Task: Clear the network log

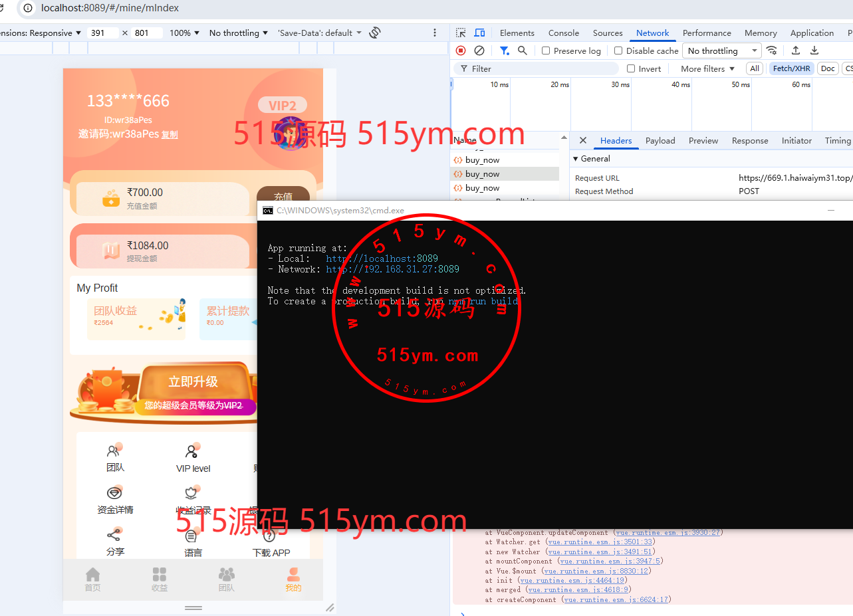Action: [x=479, y=51]
